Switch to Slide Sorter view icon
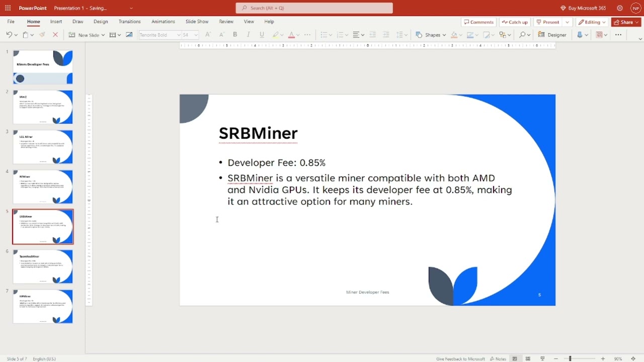The height and width of the screenshot is (362, 644). tap(528, 358)
